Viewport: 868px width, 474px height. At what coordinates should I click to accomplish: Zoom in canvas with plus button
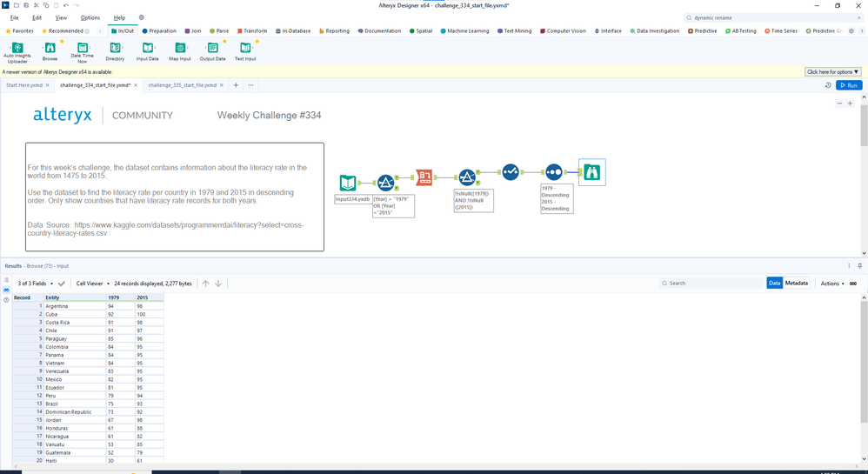(851, 103)
